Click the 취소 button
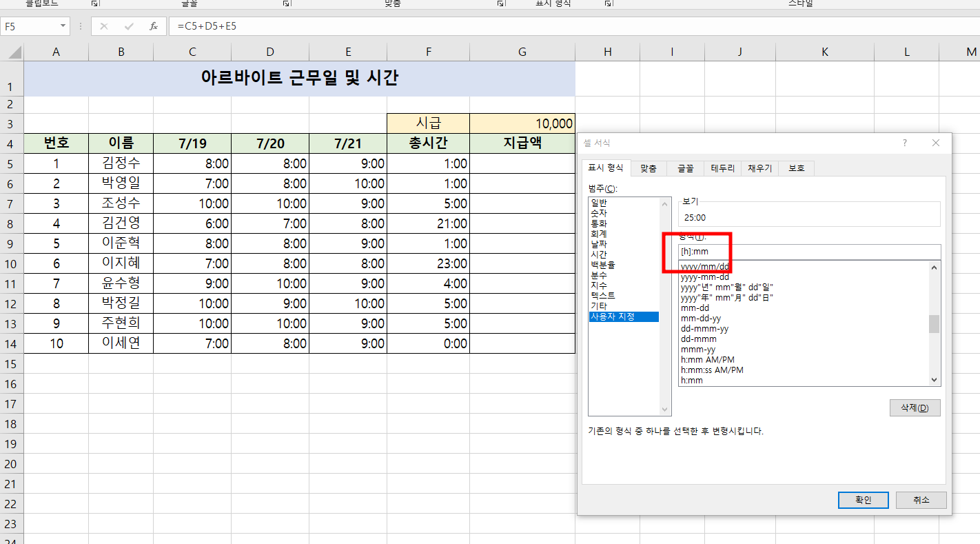Image resolution: width=980 pixels, height=544 pixels. (921, 500)
